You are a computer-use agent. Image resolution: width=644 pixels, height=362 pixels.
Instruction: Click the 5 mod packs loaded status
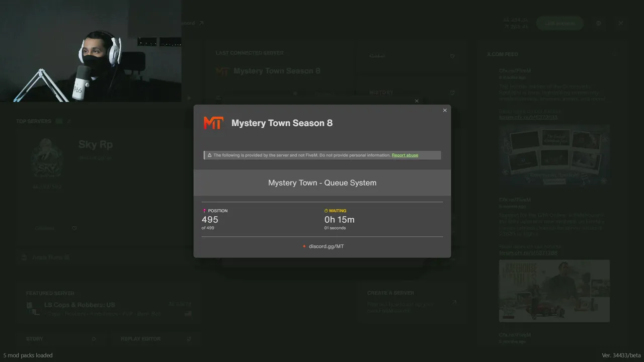tap(28, 355)
